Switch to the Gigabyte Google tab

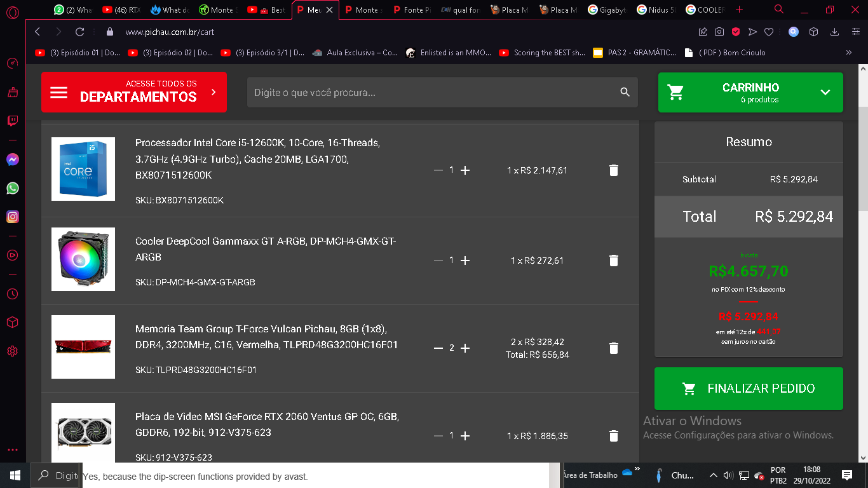pyautogui.click(x=608, y=10)
